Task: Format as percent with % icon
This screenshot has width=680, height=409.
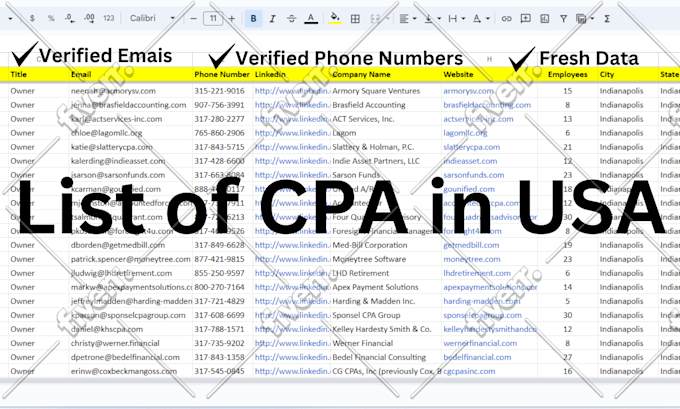Action: (x=51, y=18)
